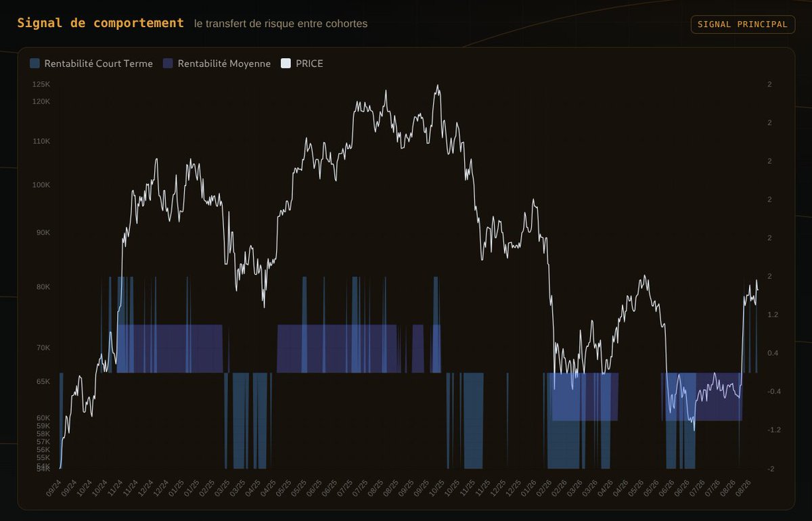
Task: Click the -2 right axis value
Action: click(x=771, y=468)
